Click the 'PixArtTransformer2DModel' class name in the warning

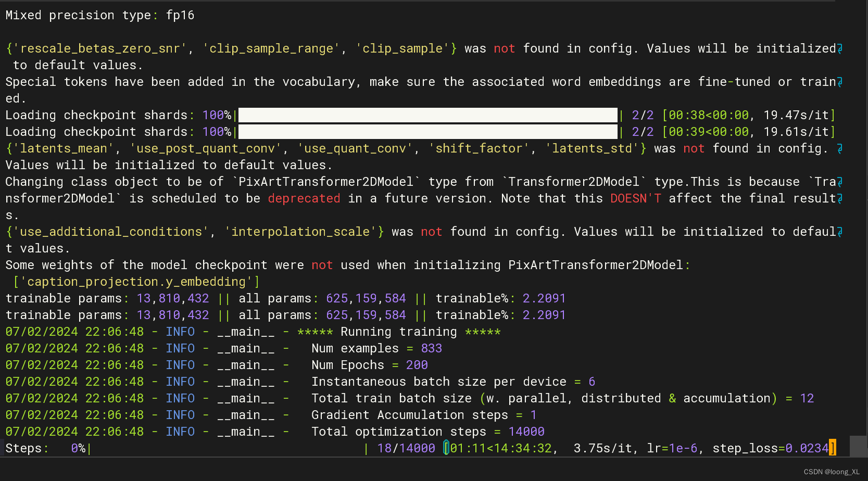click(326, 182)
